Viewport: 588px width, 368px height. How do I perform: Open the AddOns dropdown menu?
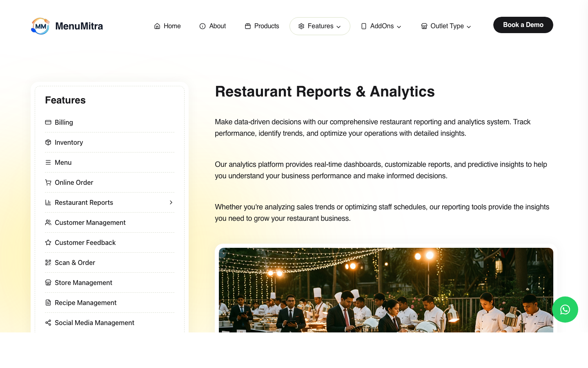[x=381, y=26]
